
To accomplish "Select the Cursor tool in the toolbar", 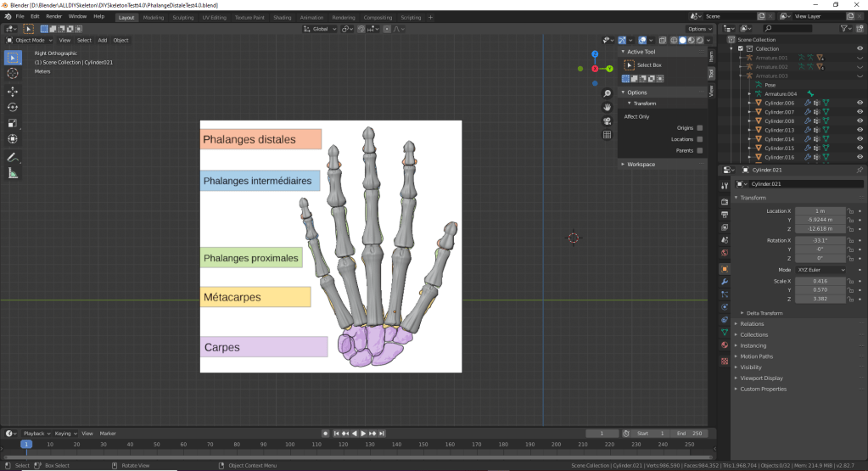I will click(13, 74).
